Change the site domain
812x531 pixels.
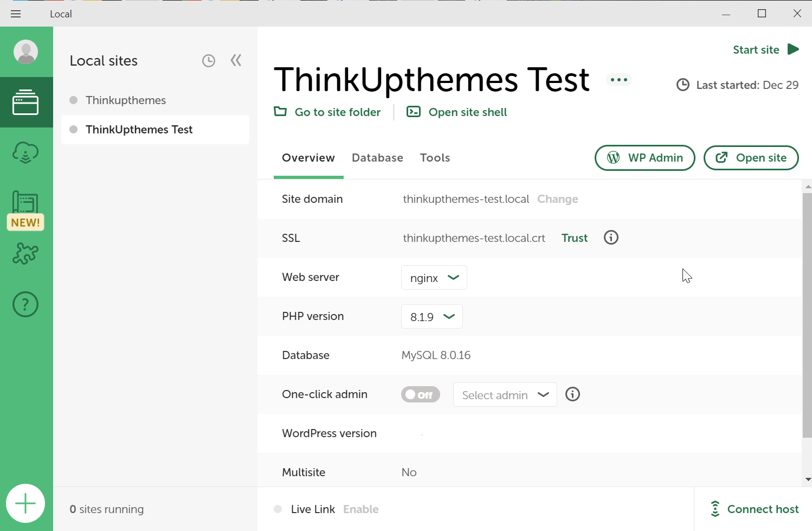point(558,199)
